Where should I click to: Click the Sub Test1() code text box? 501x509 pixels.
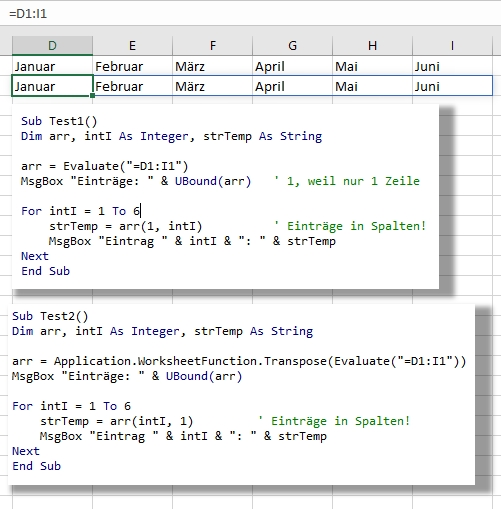(225, 197)
